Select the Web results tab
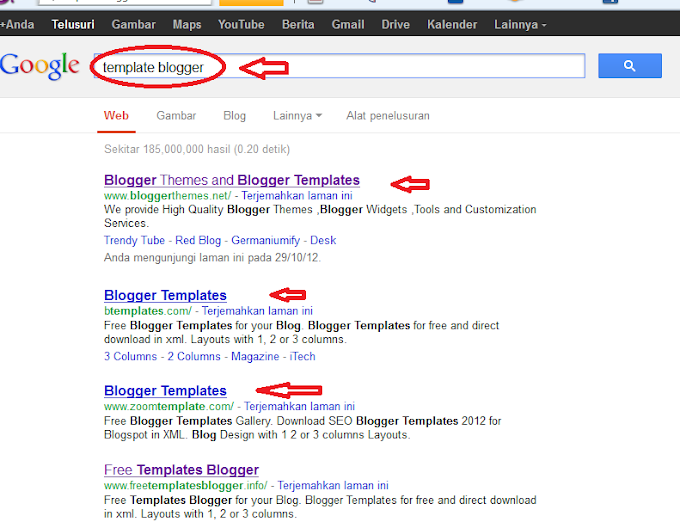 116,116
